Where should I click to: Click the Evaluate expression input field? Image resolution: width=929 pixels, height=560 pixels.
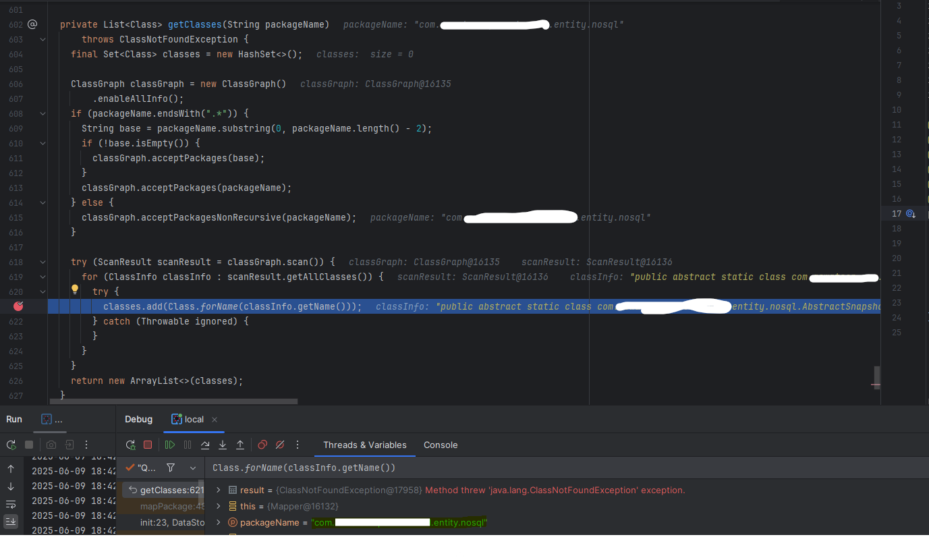point(540,468)
